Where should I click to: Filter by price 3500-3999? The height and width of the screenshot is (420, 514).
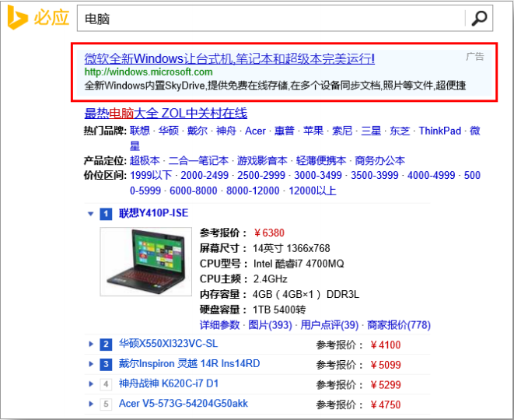[375, 175]
